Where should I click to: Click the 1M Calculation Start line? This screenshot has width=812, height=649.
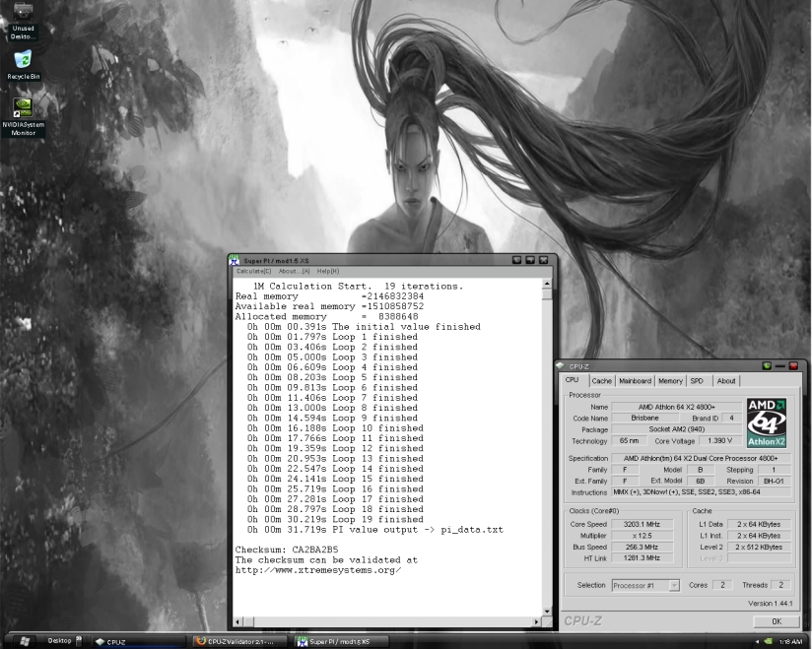[x=358, y=287]
